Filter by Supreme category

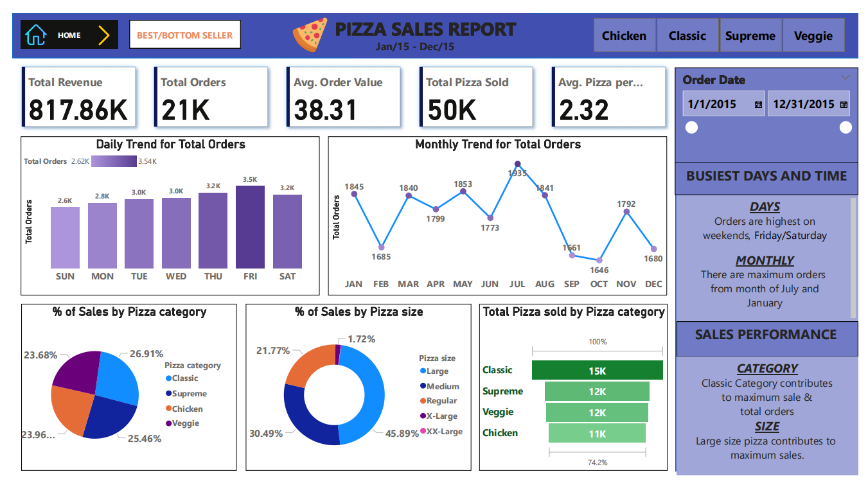pyautogui.click(x=750, y=36)
